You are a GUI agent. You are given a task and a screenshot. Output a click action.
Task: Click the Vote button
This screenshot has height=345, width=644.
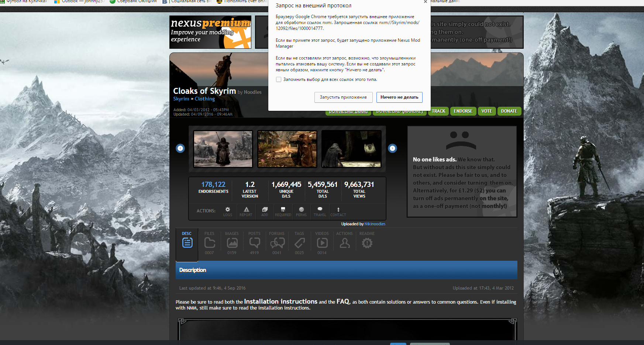point(487,111)
